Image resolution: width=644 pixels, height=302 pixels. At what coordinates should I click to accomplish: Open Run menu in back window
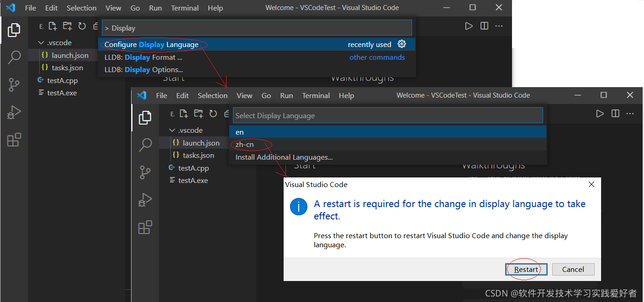pos(155,8)
